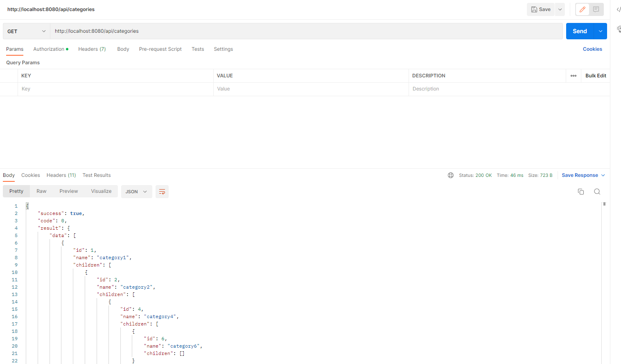Select the Raw view
The image size is (621, 364).
click(41, 191)
